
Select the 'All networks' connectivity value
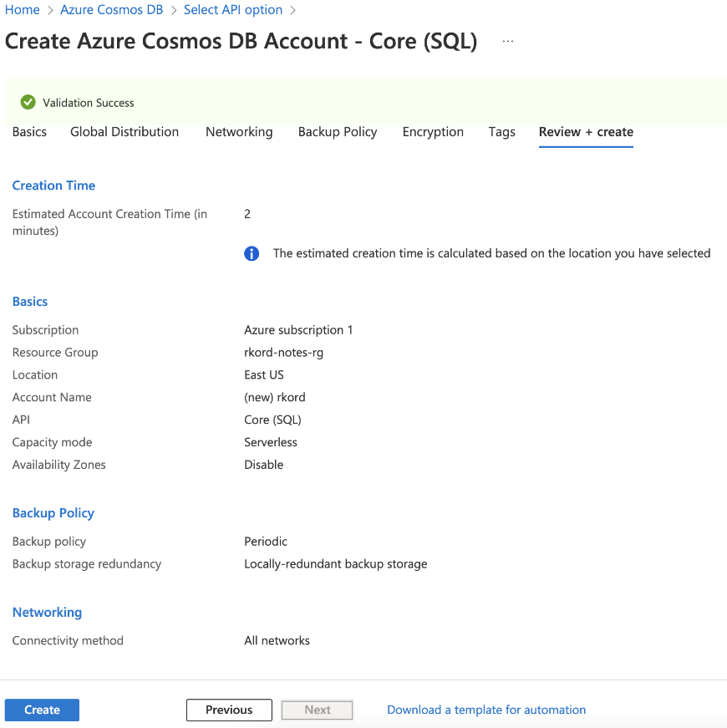pyautogui.click(x=277, y=640)
